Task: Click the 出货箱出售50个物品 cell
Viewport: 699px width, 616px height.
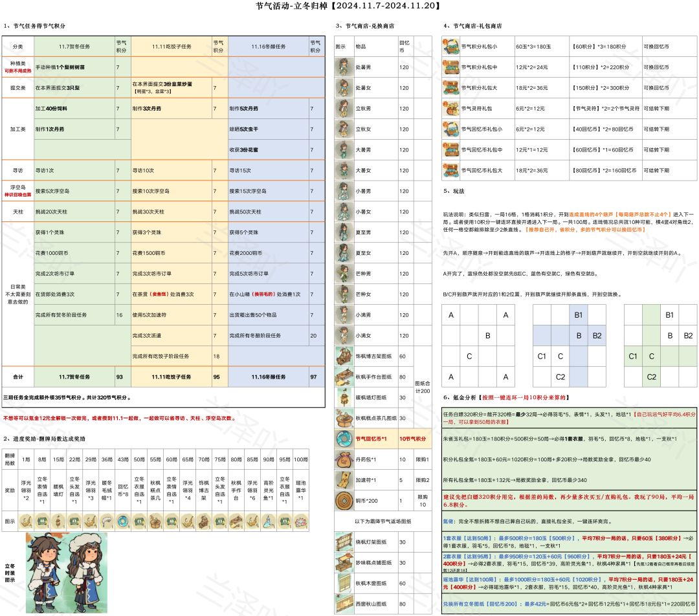Action: coord(269,314)
